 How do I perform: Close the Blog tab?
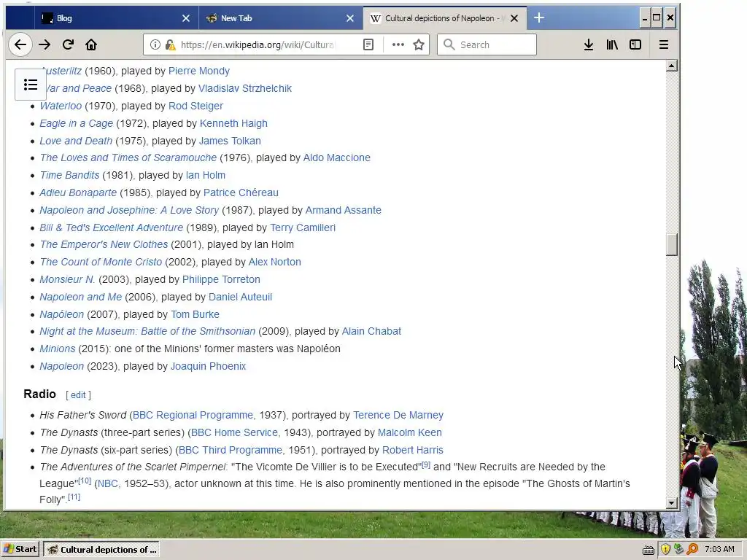(x=186, y=18)
